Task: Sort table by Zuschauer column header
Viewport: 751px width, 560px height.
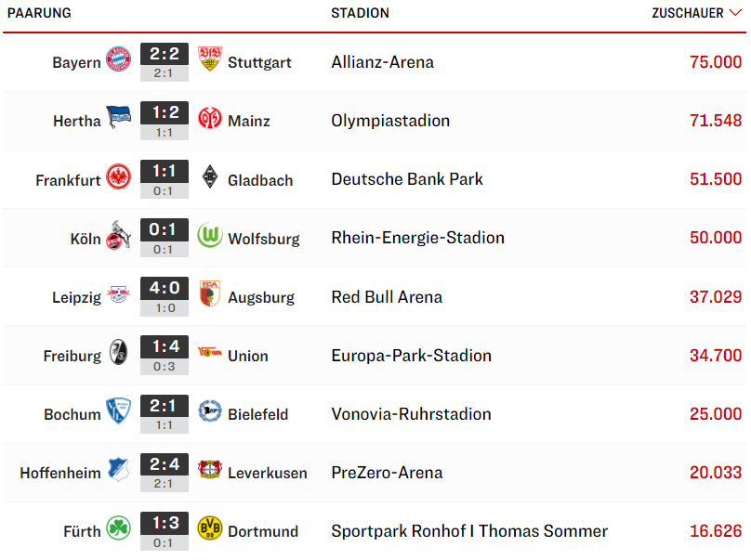Action: tap(687, 13)
